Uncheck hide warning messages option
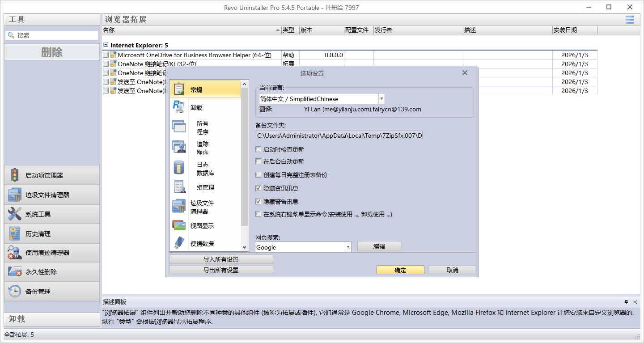Image resolution: width=644 pixels, height=343 pixels. [x=258, y=201]
